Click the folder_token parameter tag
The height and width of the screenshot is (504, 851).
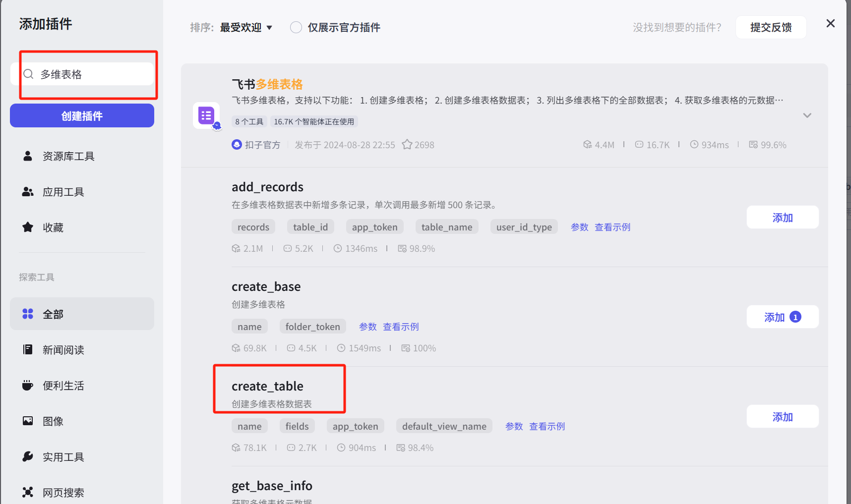pos(313,327)
